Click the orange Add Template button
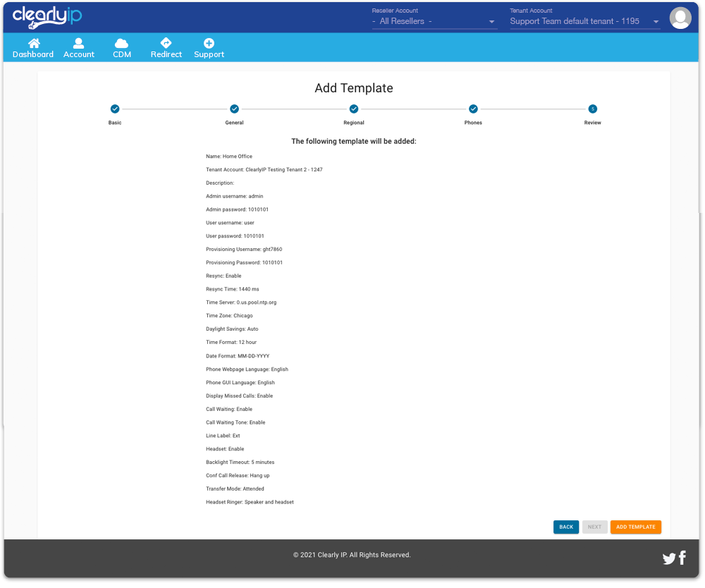The height and width of the screenshot is (588, 705). [x=635, y=527]
